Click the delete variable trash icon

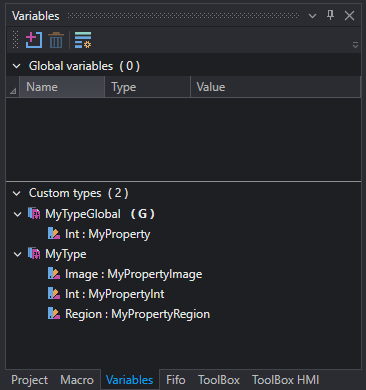pyautogui.click(x=56, y=40)
